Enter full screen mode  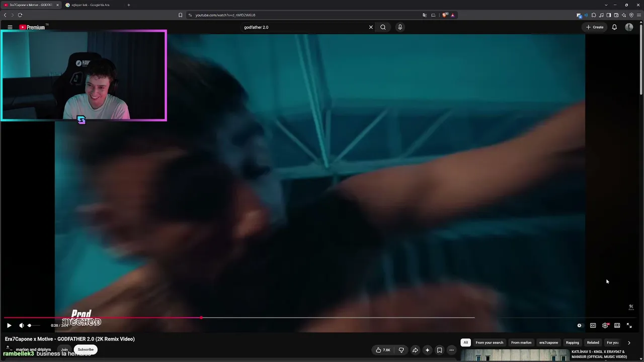click(629, 325)
